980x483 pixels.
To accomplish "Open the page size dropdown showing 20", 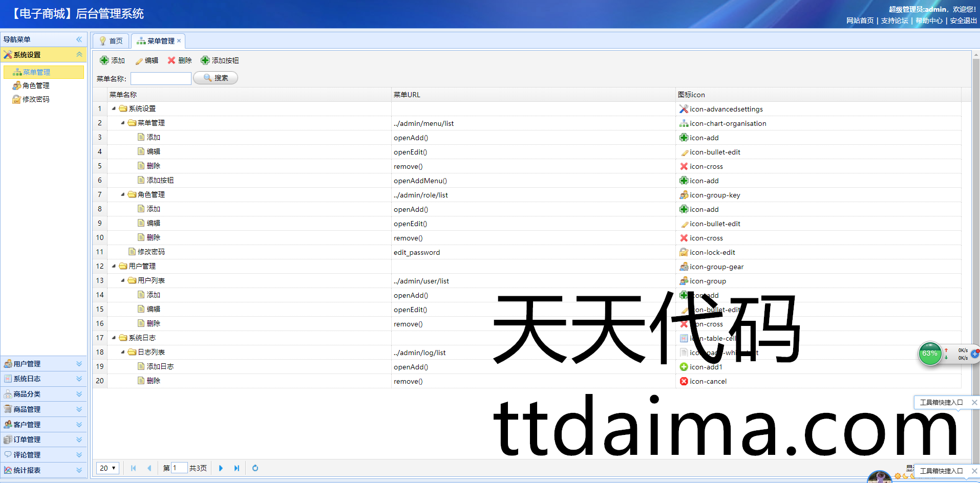I will 108,468.
